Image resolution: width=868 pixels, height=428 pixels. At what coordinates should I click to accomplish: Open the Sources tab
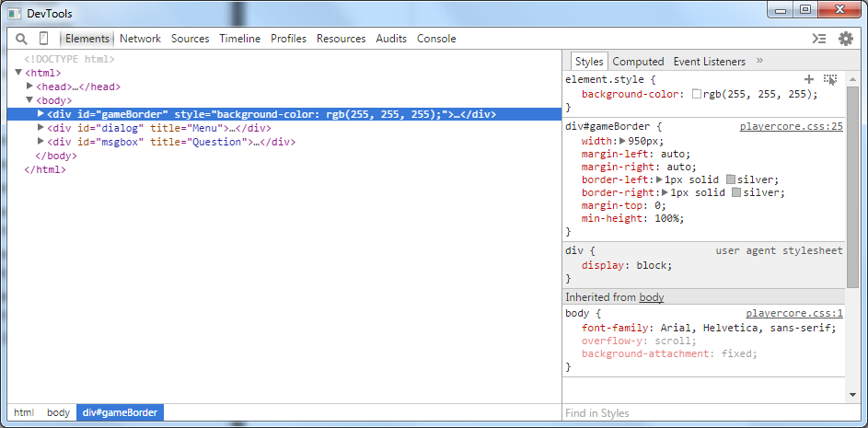coord(190,39)
